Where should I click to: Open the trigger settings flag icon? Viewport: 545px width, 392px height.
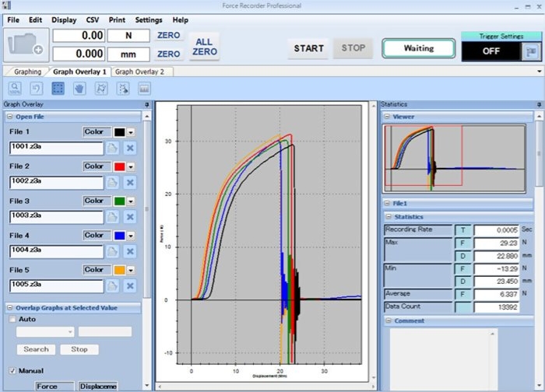[x=530, y=51]
